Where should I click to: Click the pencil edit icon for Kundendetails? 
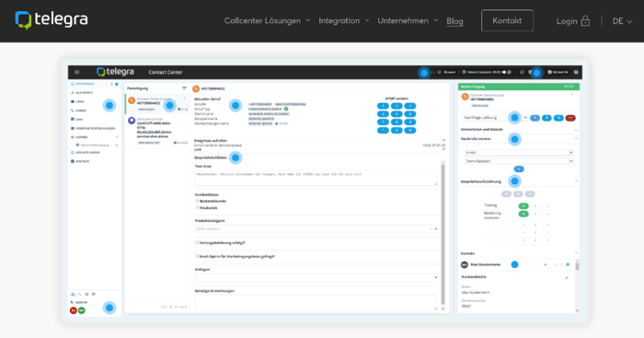(x=567, y=277)
